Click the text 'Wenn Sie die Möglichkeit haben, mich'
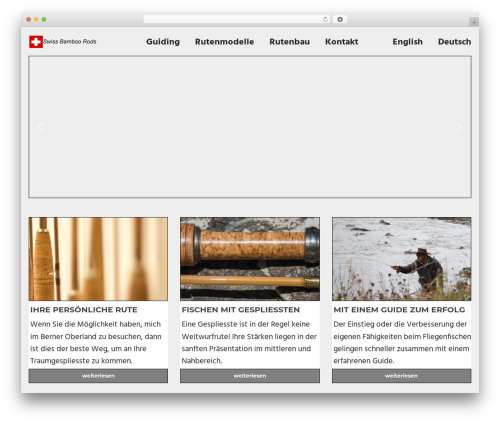 point(95,324)
